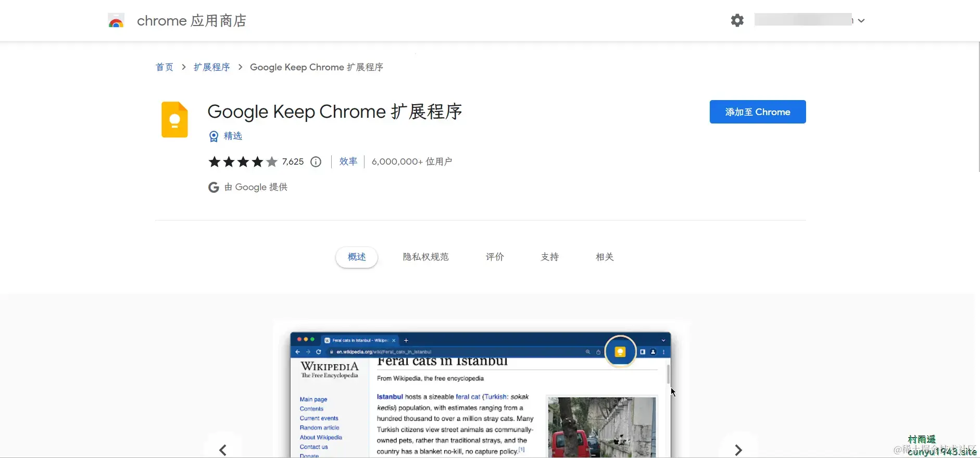This screenshot has width=980, height=458.
Task: Click the 由 Google 提供 text
Action: click(256, 187)
